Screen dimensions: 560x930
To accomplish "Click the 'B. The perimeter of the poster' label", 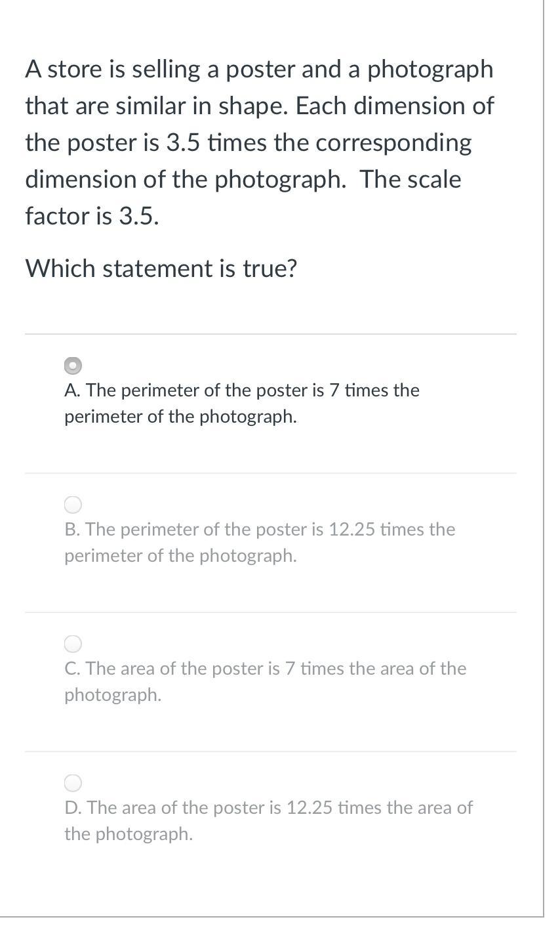I will (260, 542).
